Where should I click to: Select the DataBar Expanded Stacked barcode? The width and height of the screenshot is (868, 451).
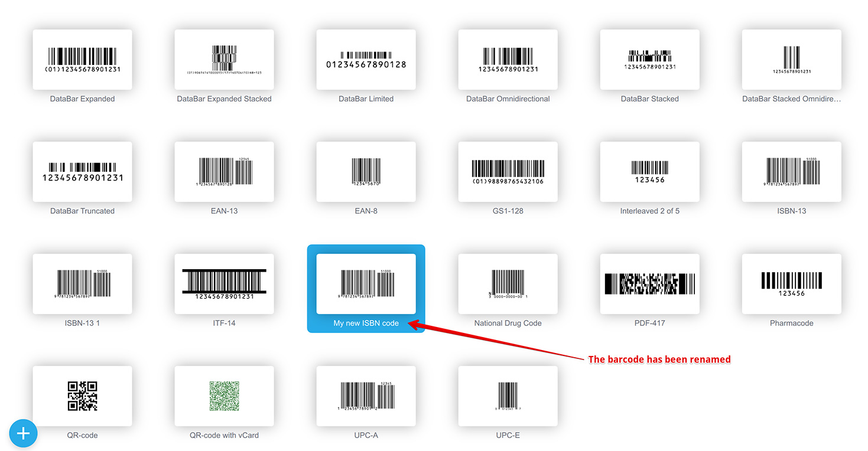tap(224, 59)
